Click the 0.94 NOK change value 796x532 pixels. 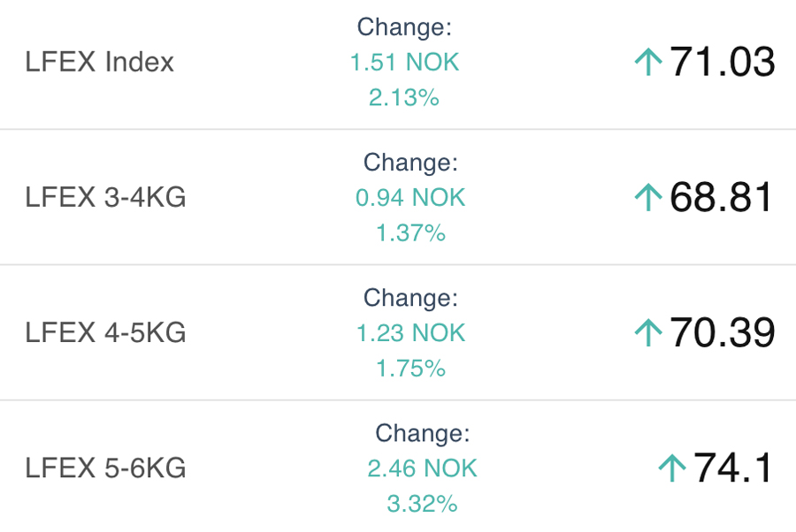point(410,198)
